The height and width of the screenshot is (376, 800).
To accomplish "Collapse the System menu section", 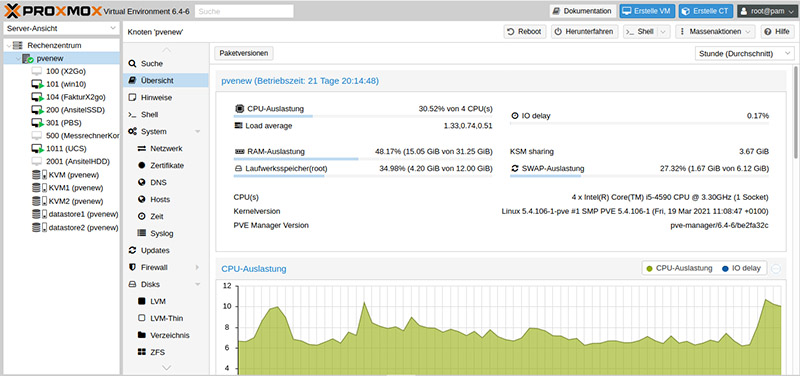I will pos(197,132).
